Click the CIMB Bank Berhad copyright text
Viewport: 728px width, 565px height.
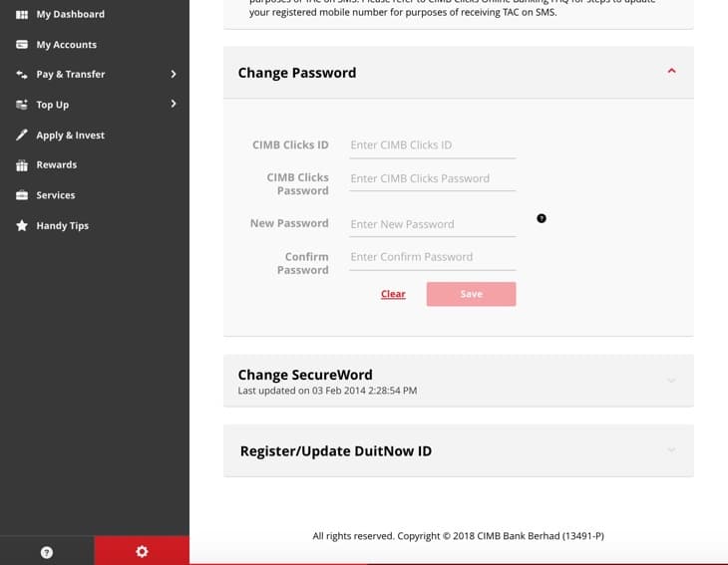coord(459,536)
